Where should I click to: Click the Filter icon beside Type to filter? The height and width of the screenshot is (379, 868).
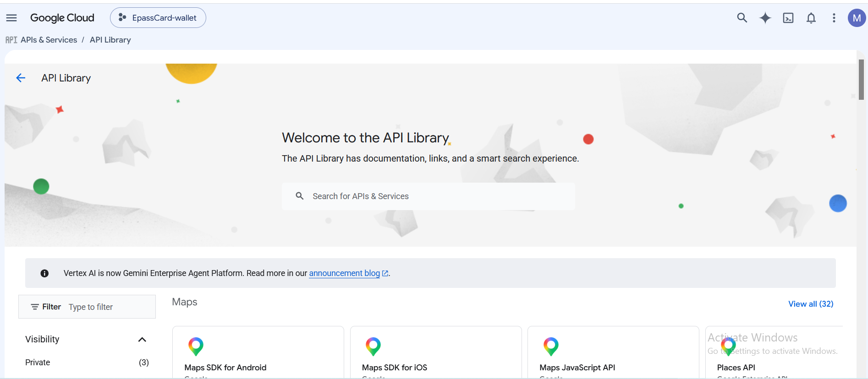[35, 307]
